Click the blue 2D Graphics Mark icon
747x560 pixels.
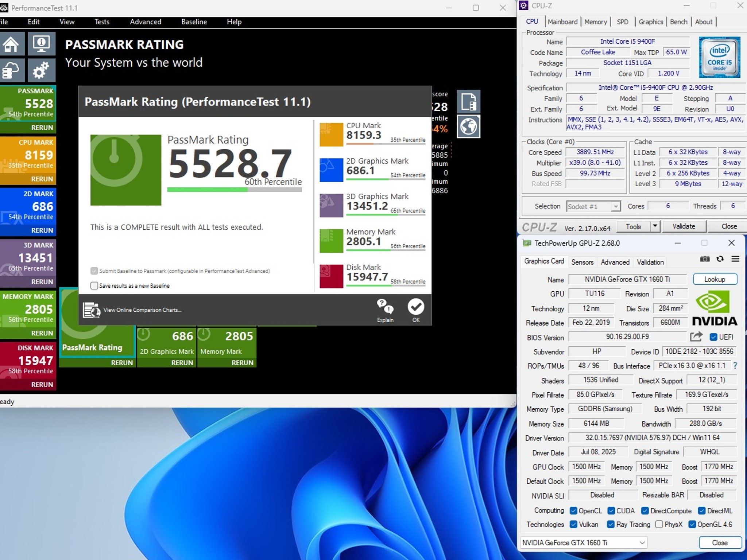(331, 170)
